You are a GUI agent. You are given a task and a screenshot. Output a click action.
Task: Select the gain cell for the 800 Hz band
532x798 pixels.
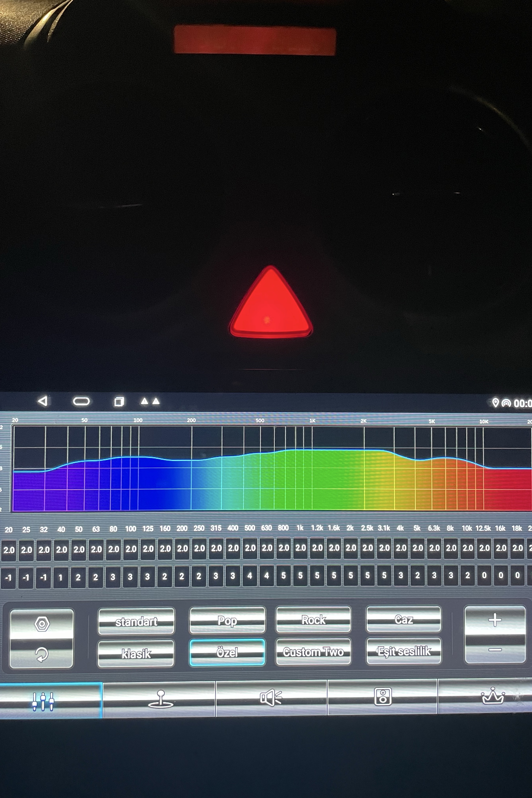[283, 575]
